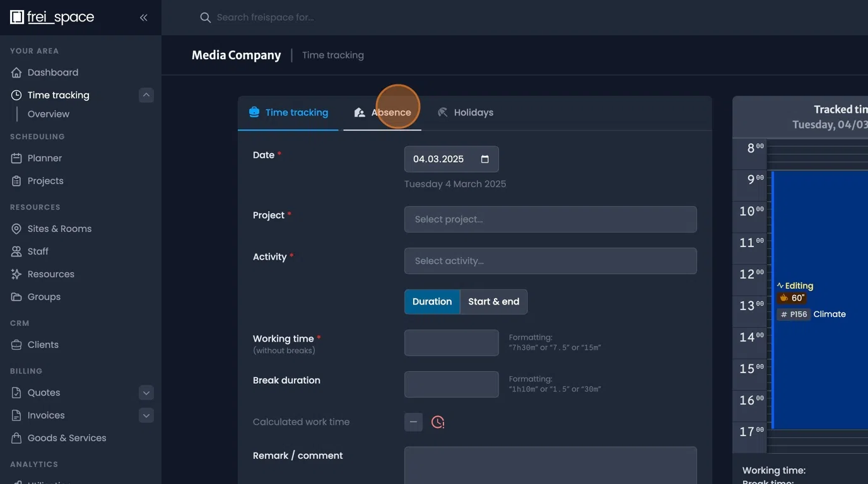Open Dashboard from the sidebar
This screenshot has width=868, height=484.
point(53,72)
